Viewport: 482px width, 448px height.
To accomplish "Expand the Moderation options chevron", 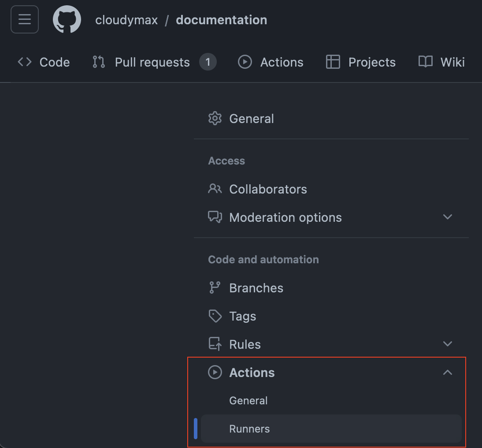I will coord(448,217).
